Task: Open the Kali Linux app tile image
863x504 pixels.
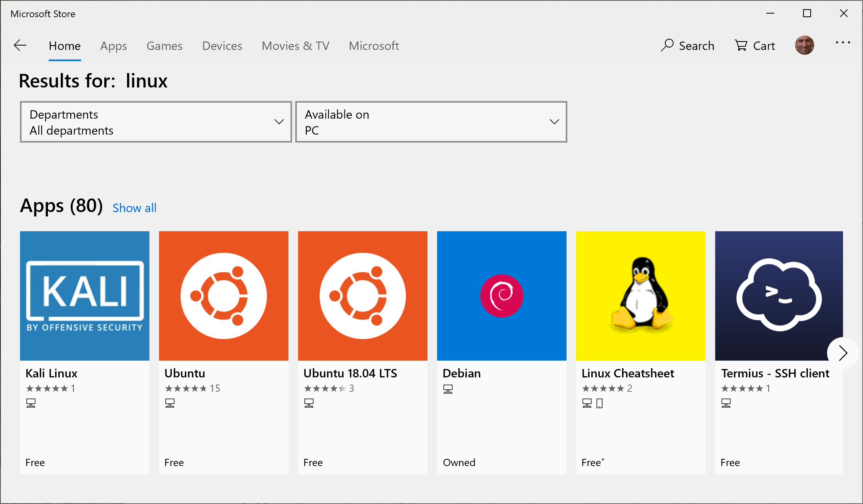Action: [85, 296]
